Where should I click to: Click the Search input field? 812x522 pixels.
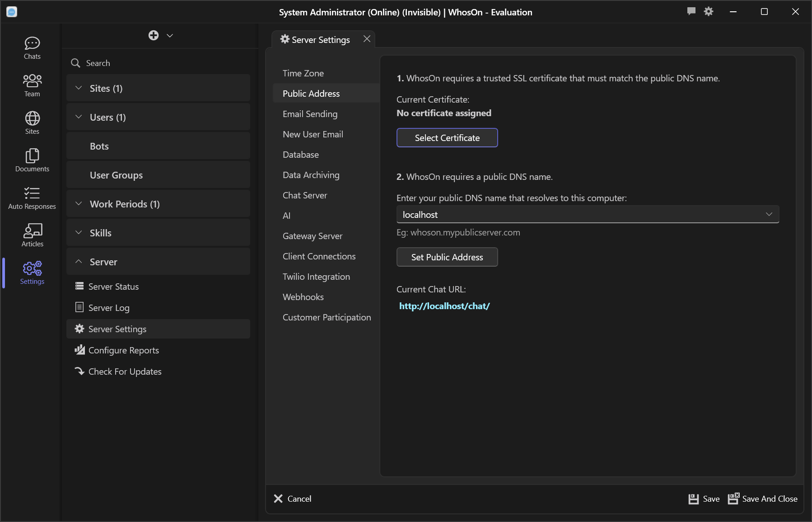point(159,63)
